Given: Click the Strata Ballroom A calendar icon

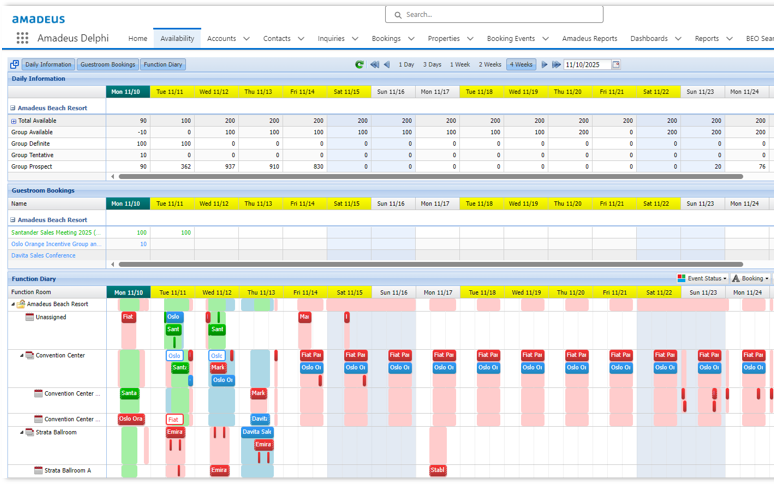Looking at the screenshot, I should [x=39, y=470].
